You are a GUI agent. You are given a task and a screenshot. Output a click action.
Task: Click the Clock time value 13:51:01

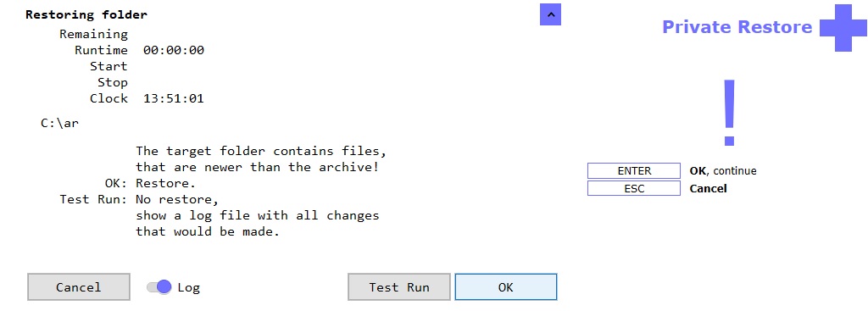pos(173,98)
